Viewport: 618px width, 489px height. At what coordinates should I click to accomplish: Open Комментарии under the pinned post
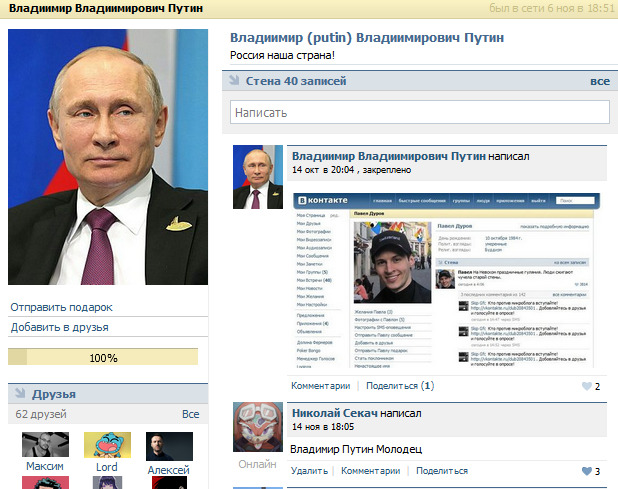[320, 386]
